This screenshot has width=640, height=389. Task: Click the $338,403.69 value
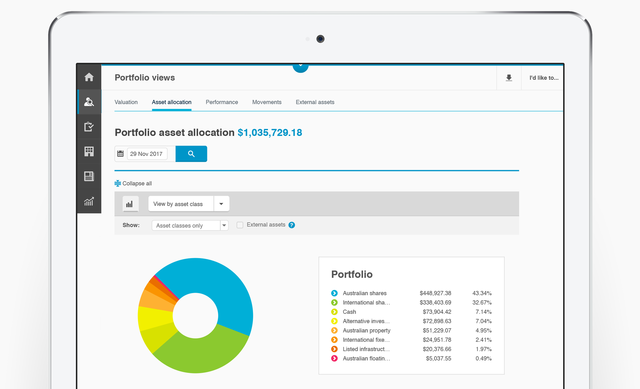coord(435,302)
